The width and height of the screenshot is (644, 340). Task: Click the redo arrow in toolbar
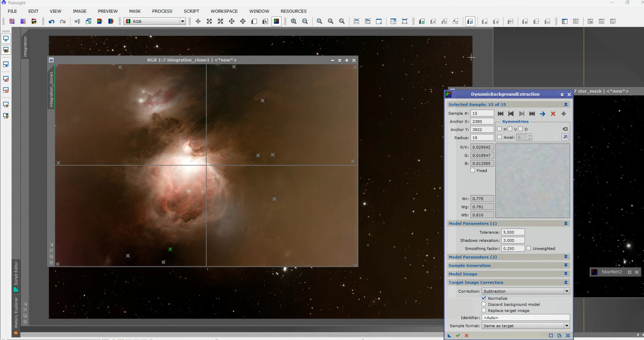63,22
